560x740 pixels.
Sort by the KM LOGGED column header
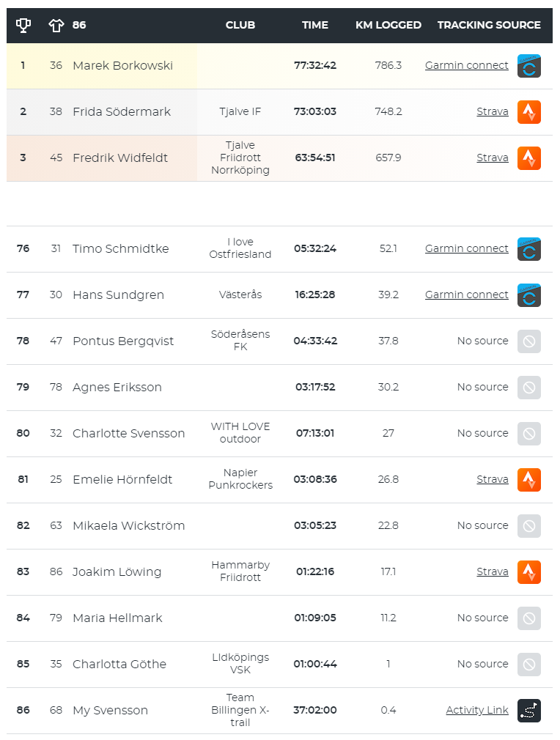388,25
